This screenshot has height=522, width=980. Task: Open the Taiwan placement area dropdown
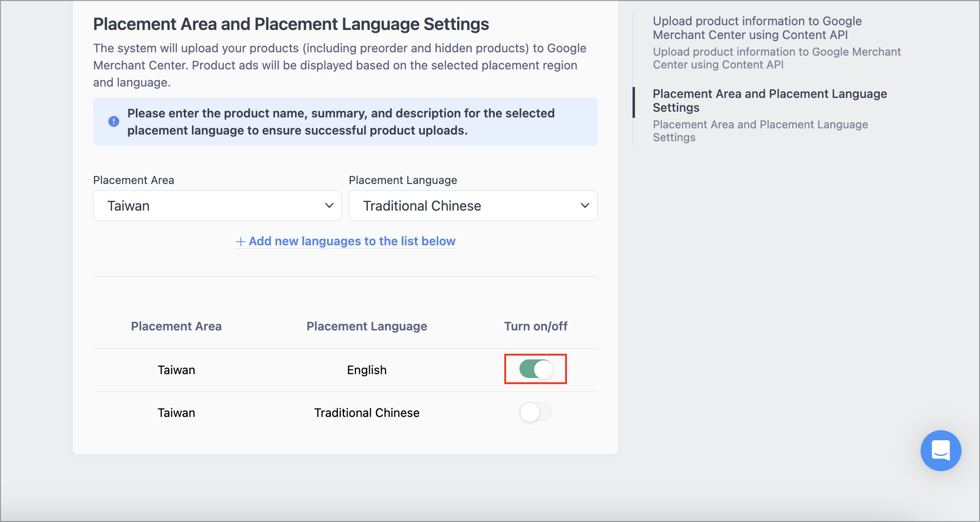(x=217, y=206)
